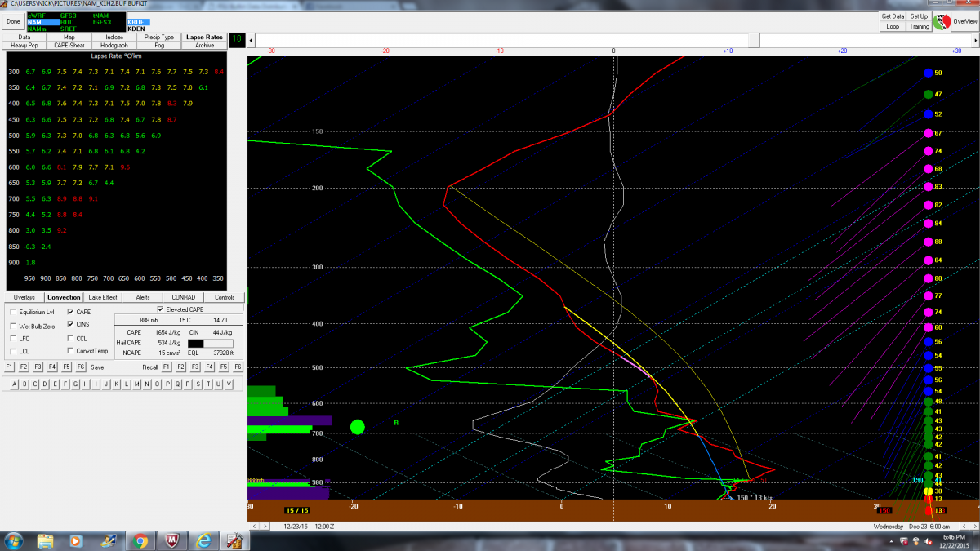980x551 pixels.
Task: Click the letter A preset button
Action: tap(14, 384)
